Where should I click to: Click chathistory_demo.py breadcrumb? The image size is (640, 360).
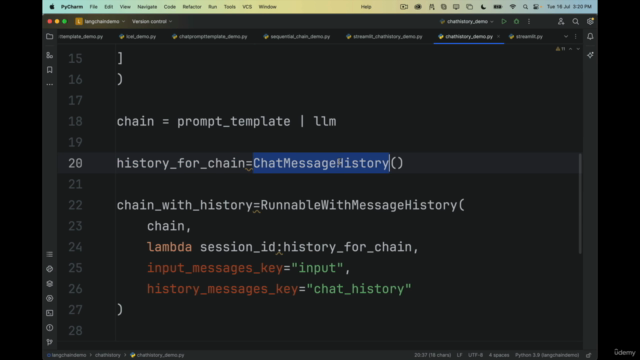[157, 355]
